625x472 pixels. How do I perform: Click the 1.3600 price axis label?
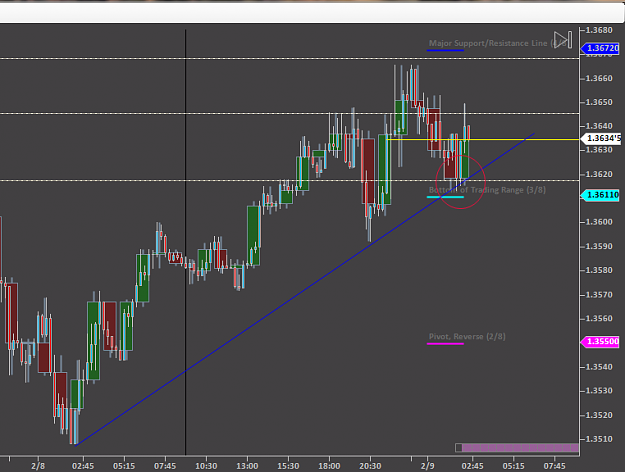601,222
